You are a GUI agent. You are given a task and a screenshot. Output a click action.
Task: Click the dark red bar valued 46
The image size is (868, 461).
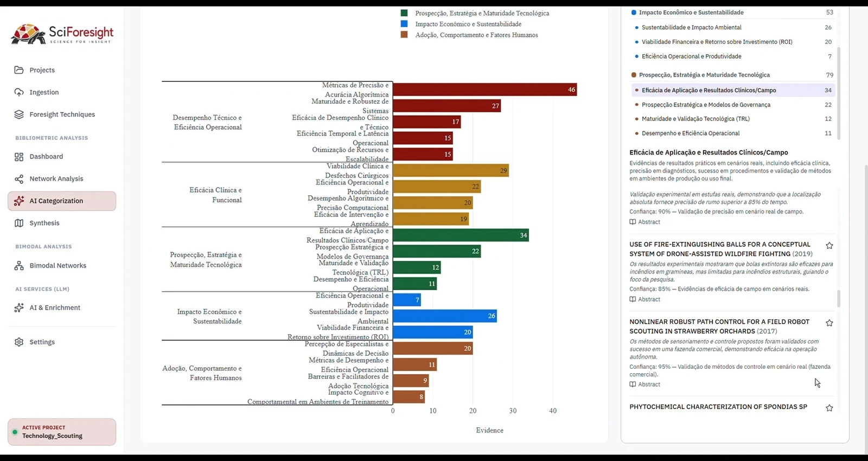coord(485,89)
